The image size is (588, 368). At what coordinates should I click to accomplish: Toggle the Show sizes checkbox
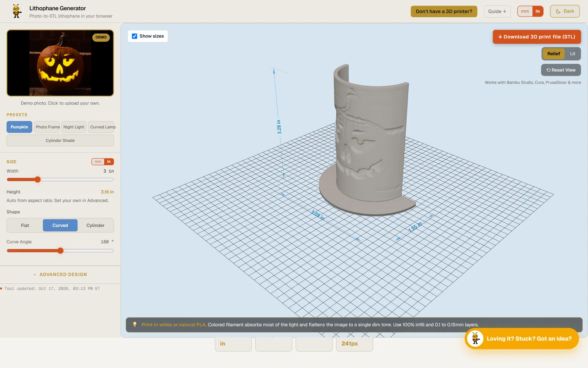click(135, 36)
